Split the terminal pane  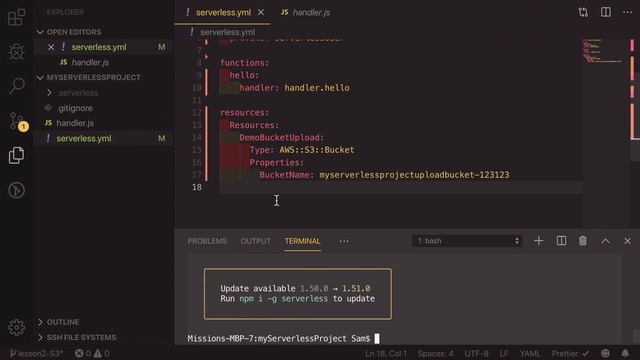[x=561, y=241]
